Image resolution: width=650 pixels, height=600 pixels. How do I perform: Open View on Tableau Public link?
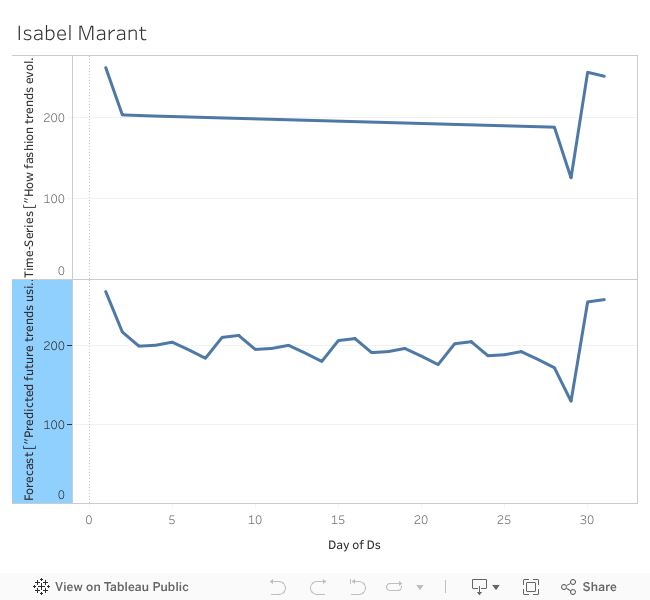pos(121,587)
